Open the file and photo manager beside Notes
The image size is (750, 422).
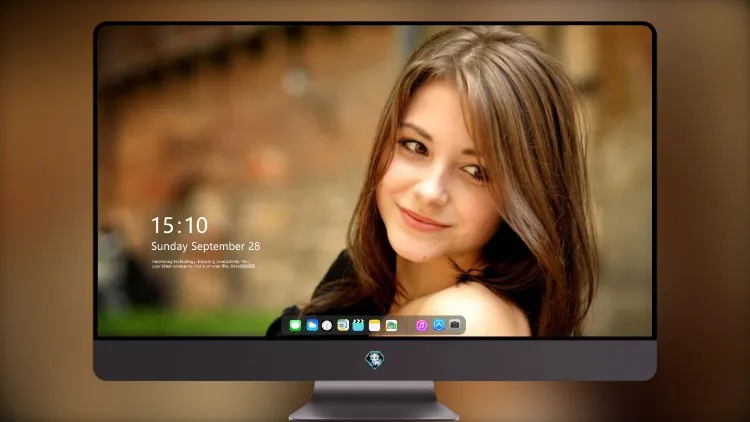[391, 326]
